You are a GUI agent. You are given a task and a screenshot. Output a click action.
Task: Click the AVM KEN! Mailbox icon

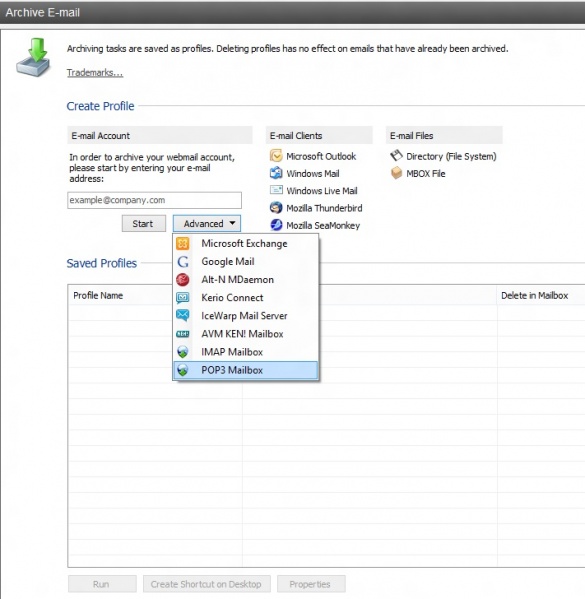(183, 334)
